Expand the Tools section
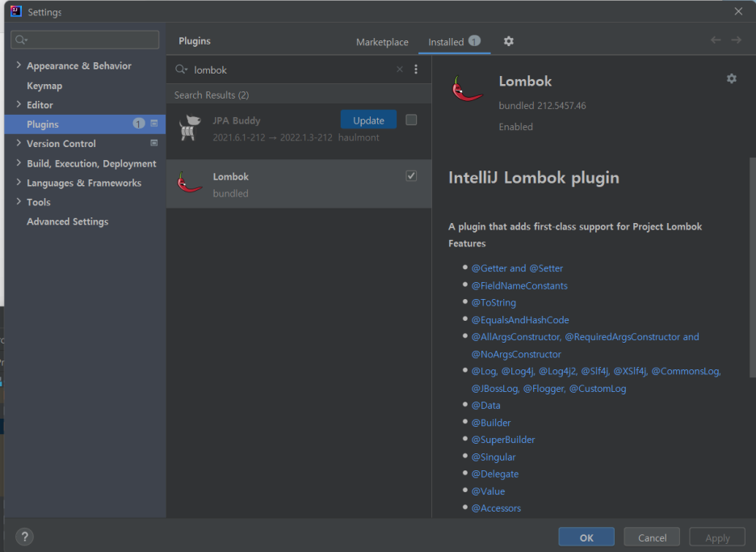The width and height of the screenshot is (756, 552). coord(19,201)
